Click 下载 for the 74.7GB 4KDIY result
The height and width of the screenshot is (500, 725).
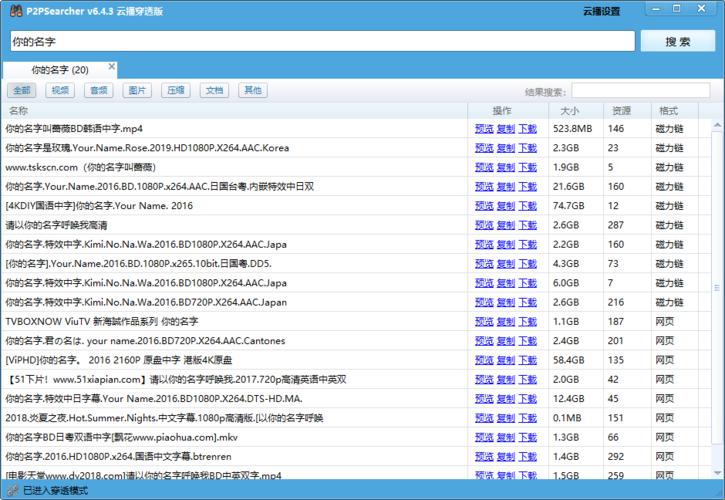527,206
